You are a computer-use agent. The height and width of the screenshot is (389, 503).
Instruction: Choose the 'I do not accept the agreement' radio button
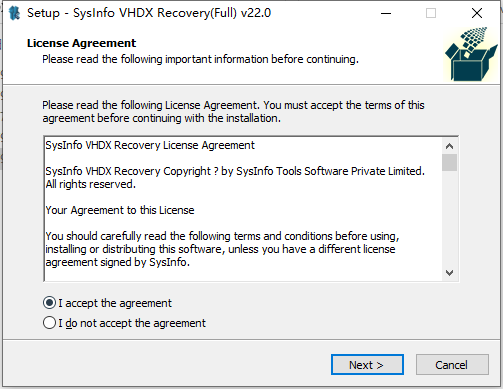[x=49, y=323]
